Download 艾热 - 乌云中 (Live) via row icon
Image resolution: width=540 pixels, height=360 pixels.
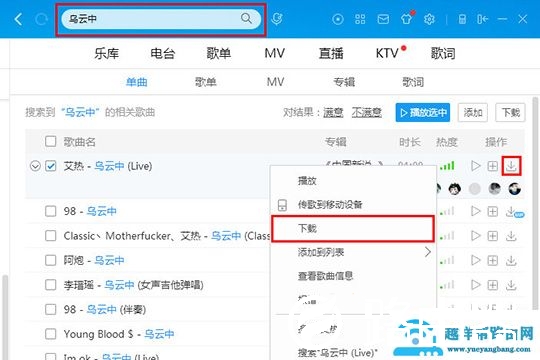(x=511, y=166)
